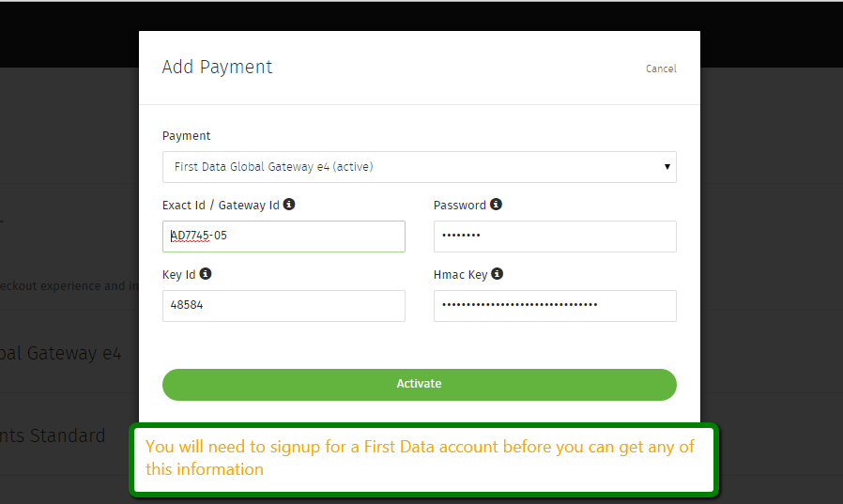The height and width of the screenshot is (504, 843).
Task: Click the info icon next to Password
Action: [x=496, y=205]
